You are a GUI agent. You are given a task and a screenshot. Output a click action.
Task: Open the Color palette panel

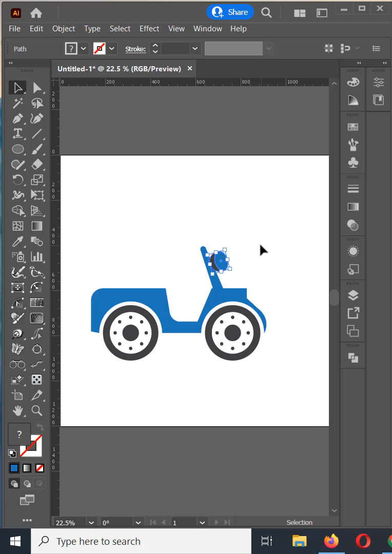(x=353, y=82)
